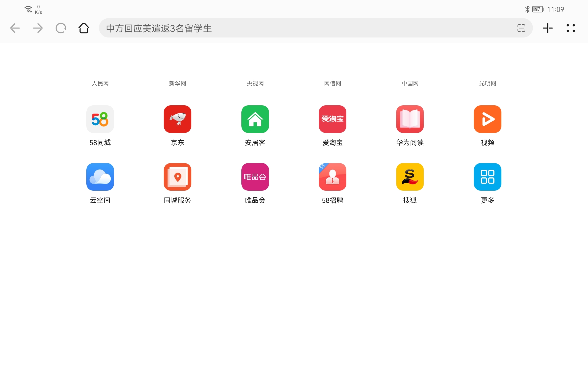
Task: Open a new tab with the plus icon
Action: click(548, 28)
